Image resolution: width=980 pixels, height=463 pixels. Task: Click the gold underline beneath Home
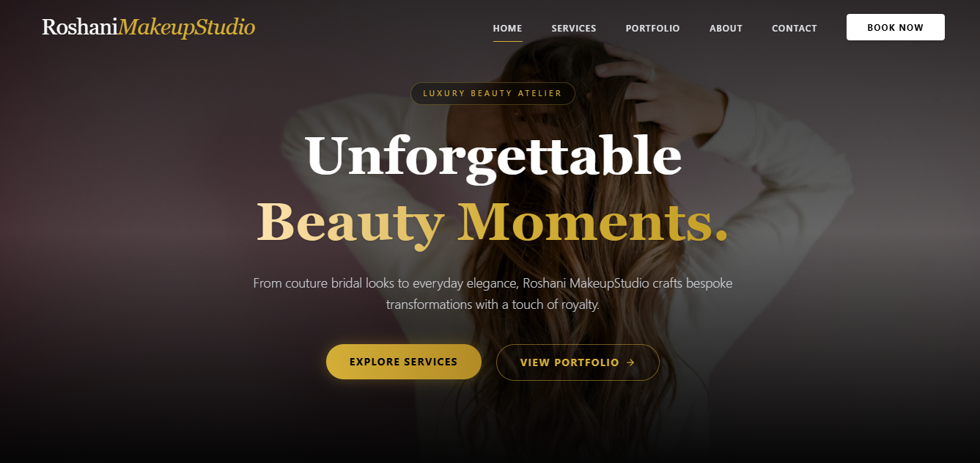[x=507, y=41]
